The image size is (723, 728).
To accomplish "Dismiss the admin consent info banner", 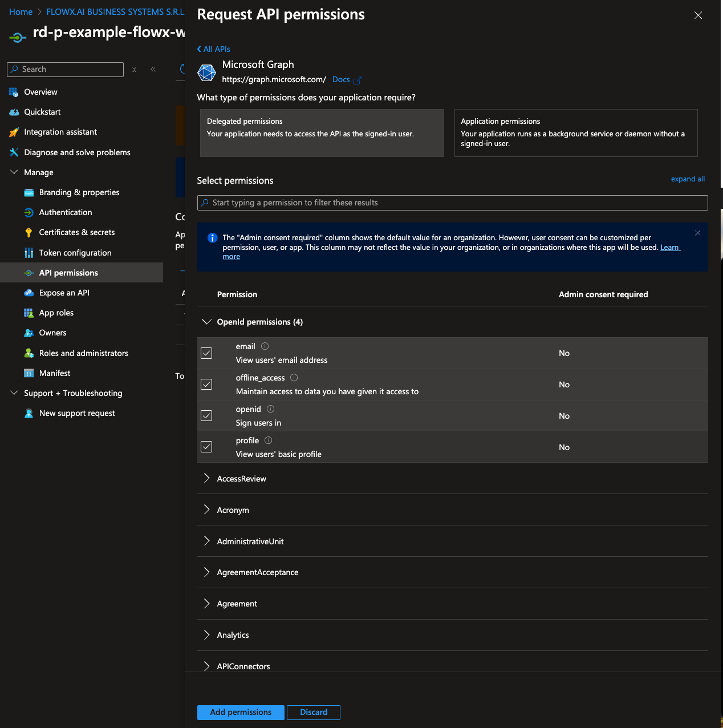I will click(697, 233).
